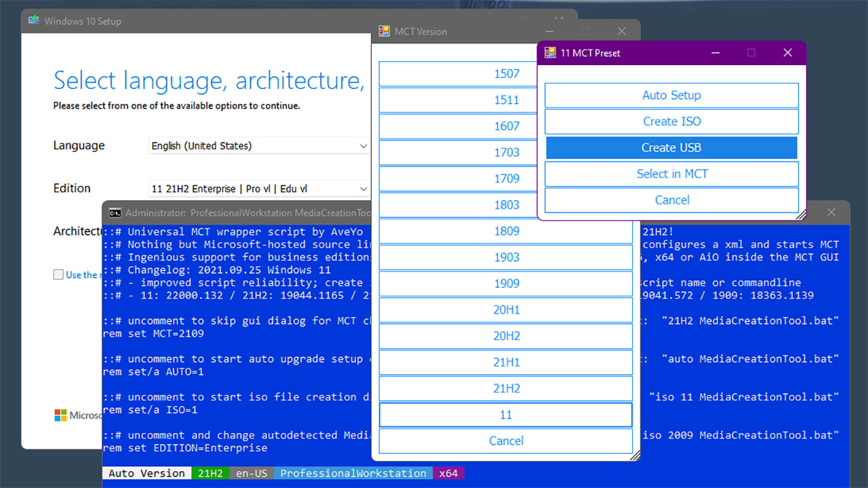Click 'ProfessionalWorkstation' in the status line

[x=353, y=473]
